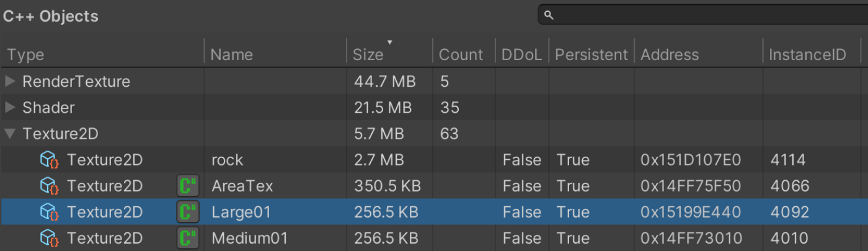The width and height of the screenshot is (868, 251).
Task: Click the cube icon on Medium01 row
Action: [x=49, y=238]
